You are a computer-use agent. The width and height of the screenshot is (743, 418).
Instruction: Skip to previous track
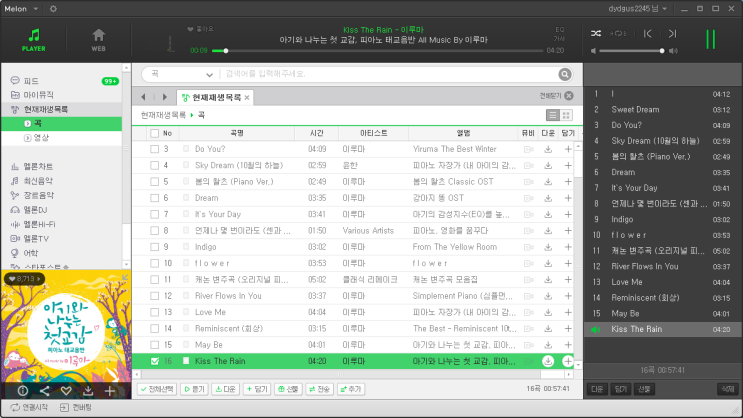648,34
